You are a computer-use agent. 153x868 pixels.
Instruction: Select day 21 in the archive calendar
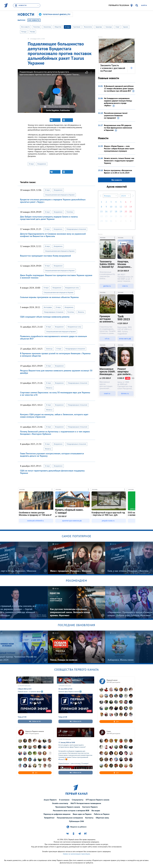tap(131, 212)
